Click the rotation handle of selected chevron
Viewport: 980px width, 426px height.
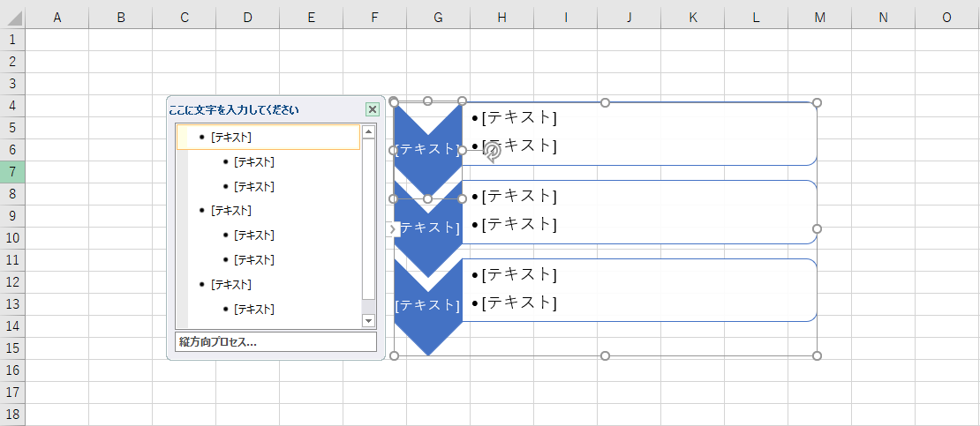[493, 152]
